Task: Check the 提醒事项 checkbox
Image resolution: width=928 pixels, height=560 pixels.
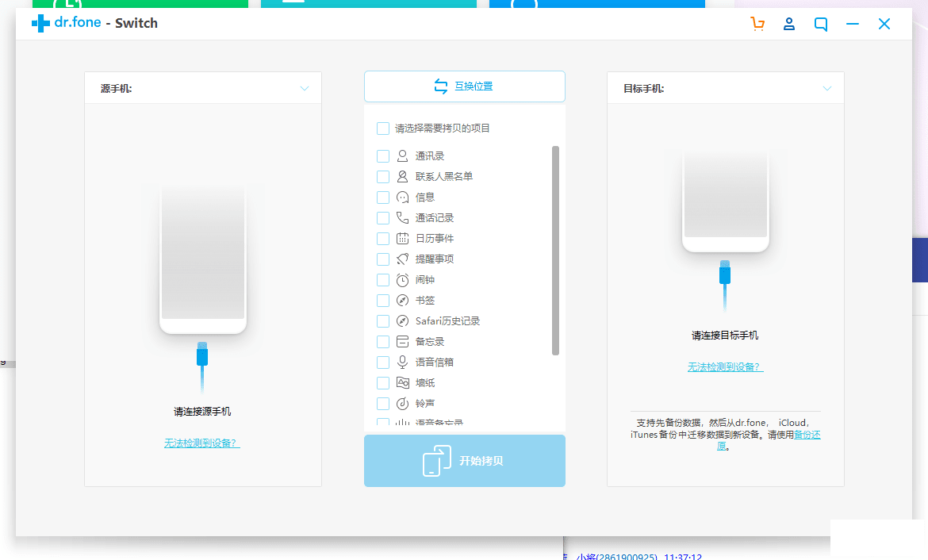Action: tap(383, 259)
